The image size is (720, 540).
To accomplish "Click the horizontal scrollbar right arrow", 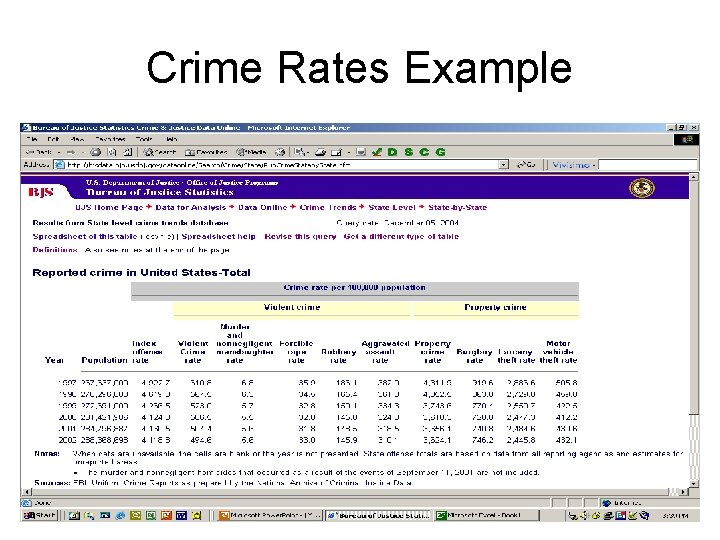I will [x=683, y=492].
